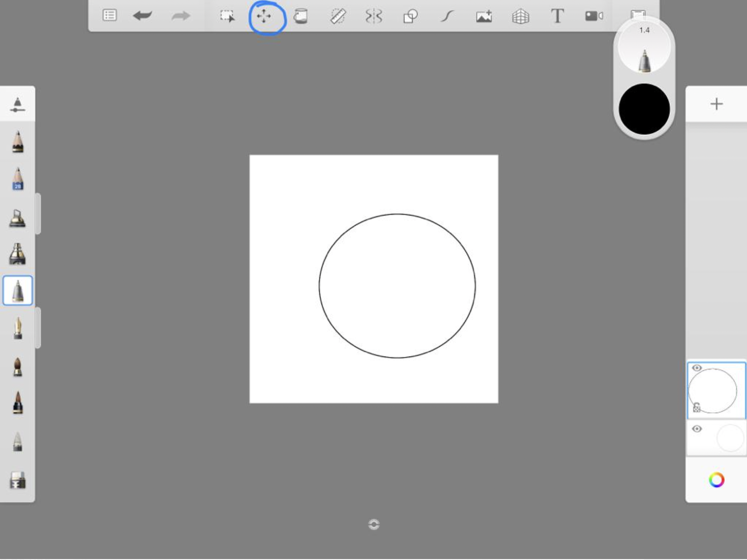Hide the background layer eye icon
The width and height of the screenshot is (747, 560).
[697, 429]
